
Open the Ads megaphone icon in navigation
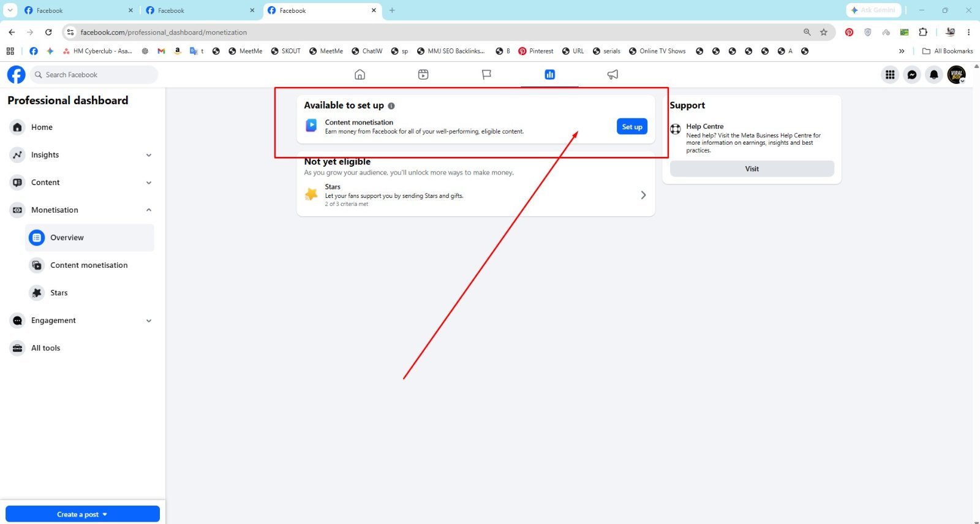coord(612,74)
